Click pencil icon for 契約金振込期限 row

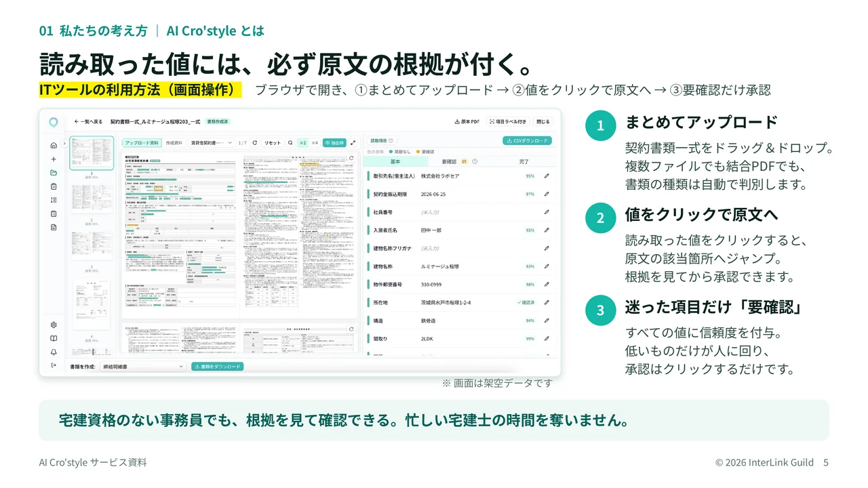[x=547, y=194]
